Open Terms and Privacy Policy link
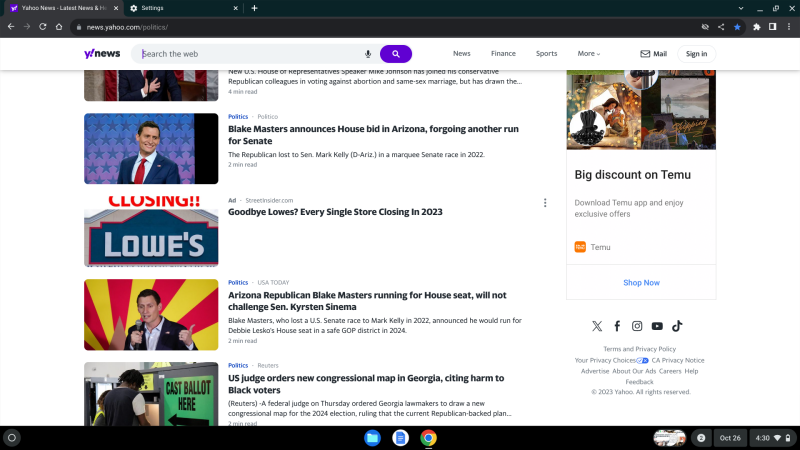Screen dimensions: 800x450 tap(639, 349)
